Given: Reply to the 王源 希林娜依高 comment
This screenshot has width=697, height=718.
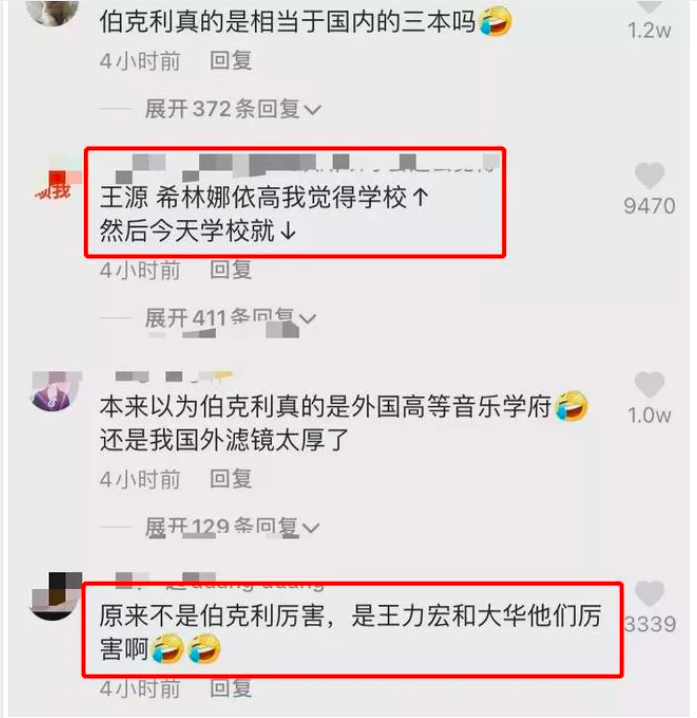Looking at the screenshot, I should coord(231,270).
